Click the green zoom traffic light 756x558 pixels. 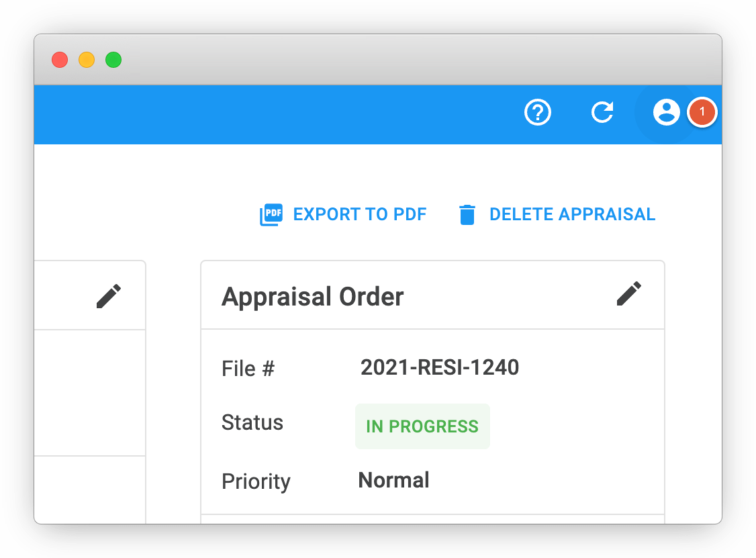(113, 60)
